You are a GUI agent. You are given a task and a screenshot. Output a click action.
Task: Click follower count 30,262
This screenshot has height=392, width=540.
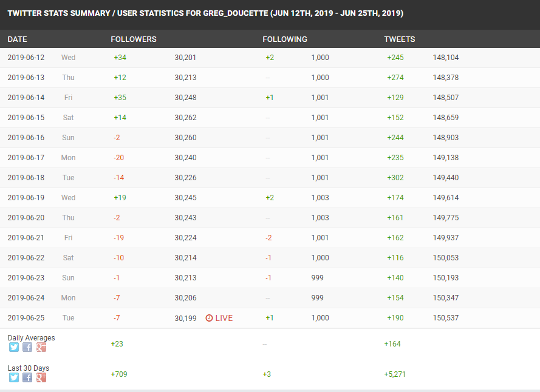pos(185,117)
